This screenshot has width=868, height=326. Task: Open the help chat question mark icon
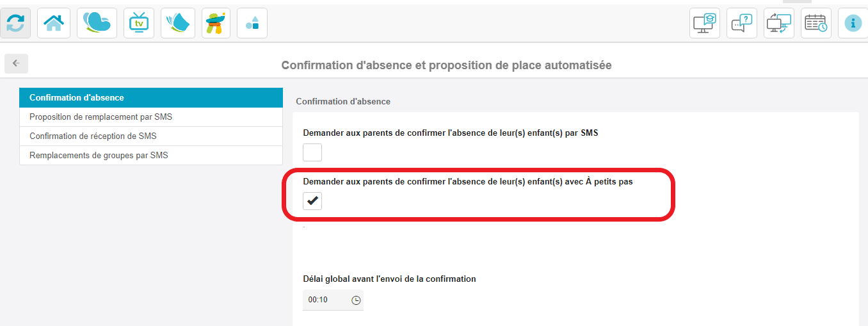(742, 23)
